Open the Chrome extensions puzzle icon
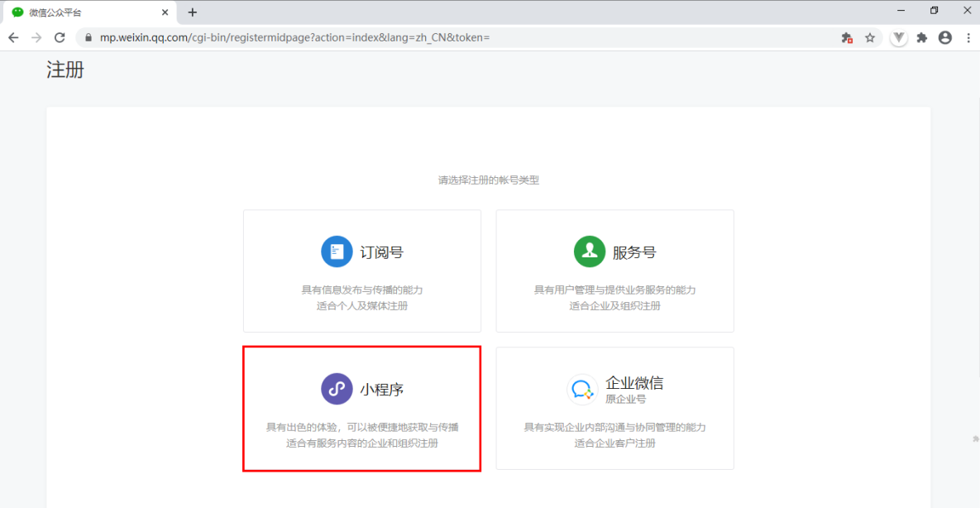This screenshot has width=980, height=508. point(921,37)
